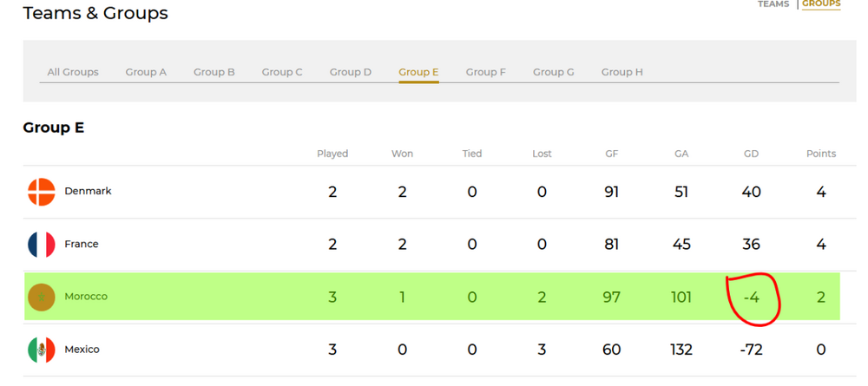Open the Group G tab
Viewport: 868px width, 386px height.
click(x=554, y=72)
